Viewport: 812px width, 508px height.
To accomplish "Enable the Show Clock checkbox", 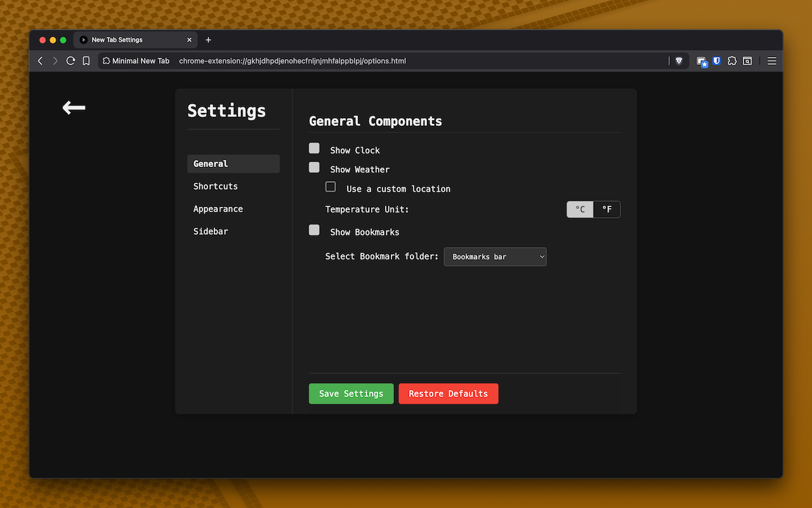I will pos(314,148).
